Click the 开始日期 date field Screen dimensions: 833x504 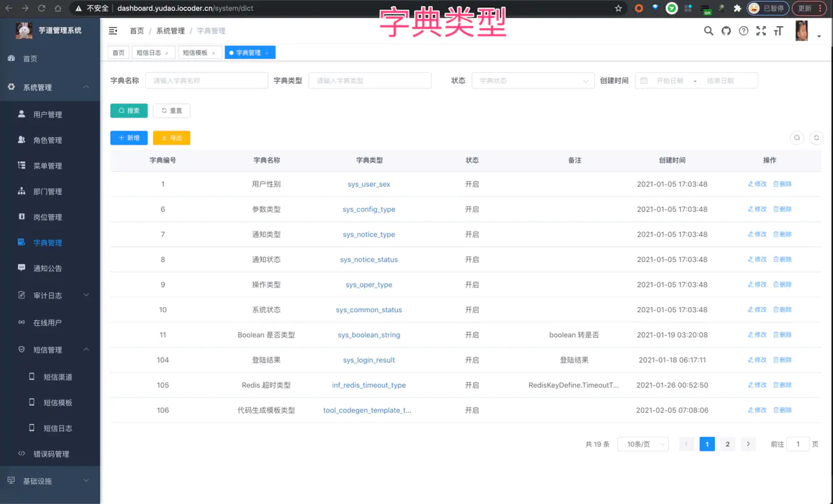670,81
